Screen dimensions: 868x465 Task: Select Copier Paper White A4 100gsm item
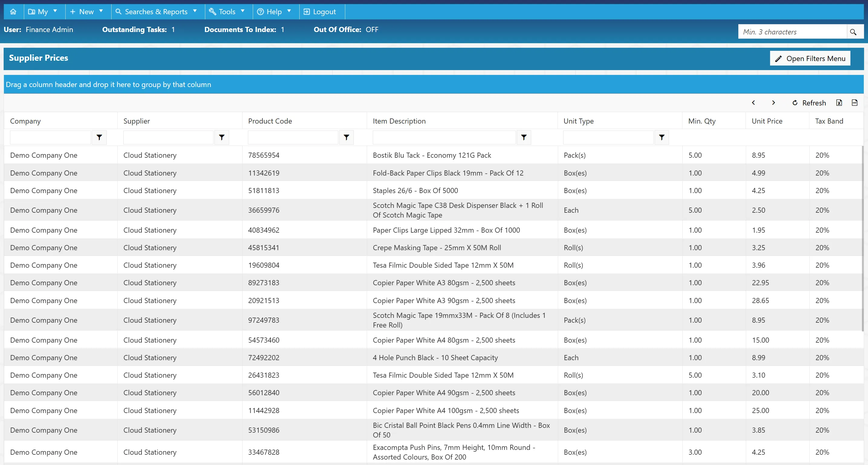click(446, 410)
